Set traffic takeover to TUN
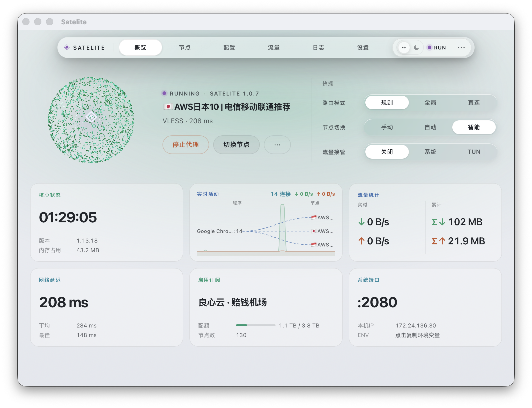This screenshot has height=408, width=532. point(474,152)
